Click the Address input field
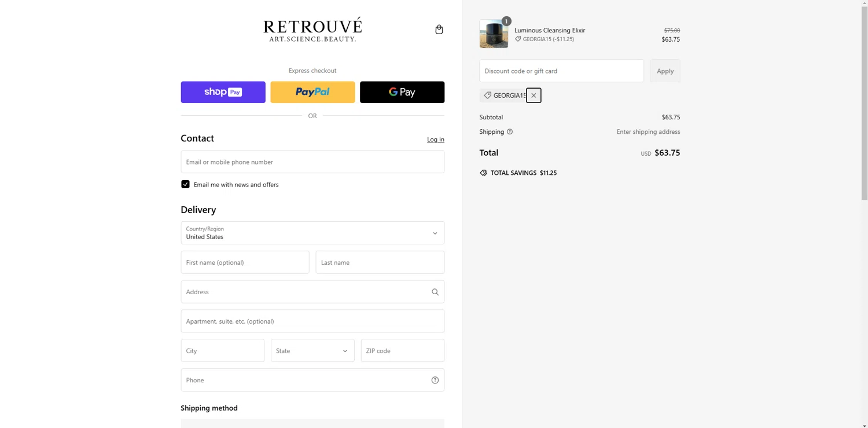868x428 pixels. (x=312, y=292)
